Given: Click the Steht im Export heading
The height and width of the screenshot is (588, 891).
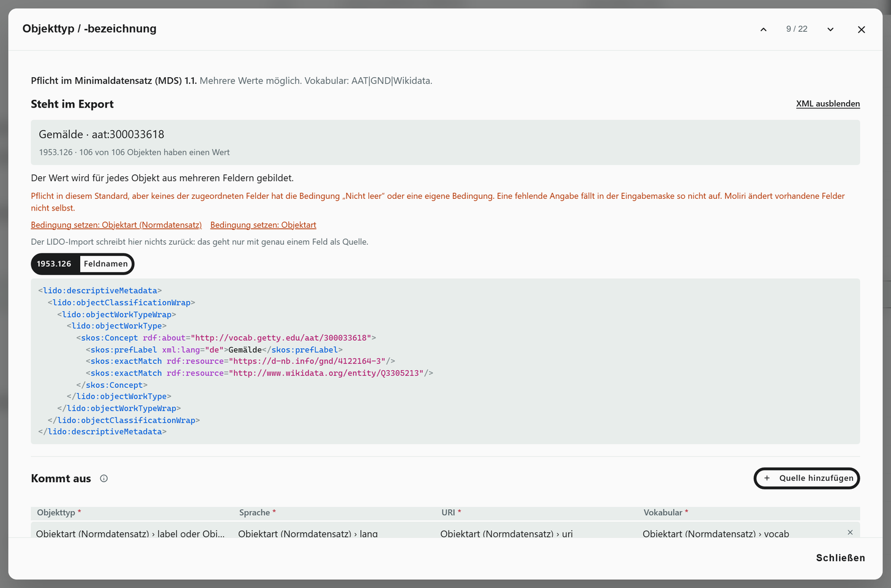Looking at the screenshot, I should 72,104.
